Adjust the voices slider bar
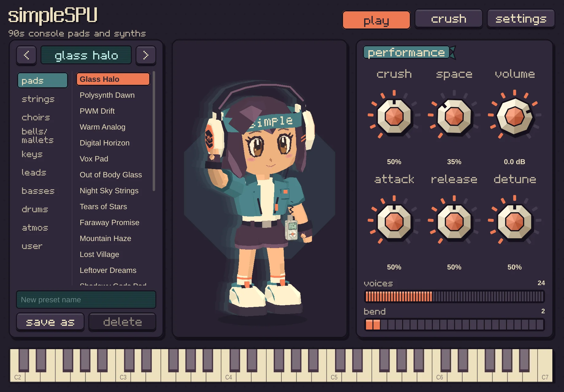 [x=454, y=296]
